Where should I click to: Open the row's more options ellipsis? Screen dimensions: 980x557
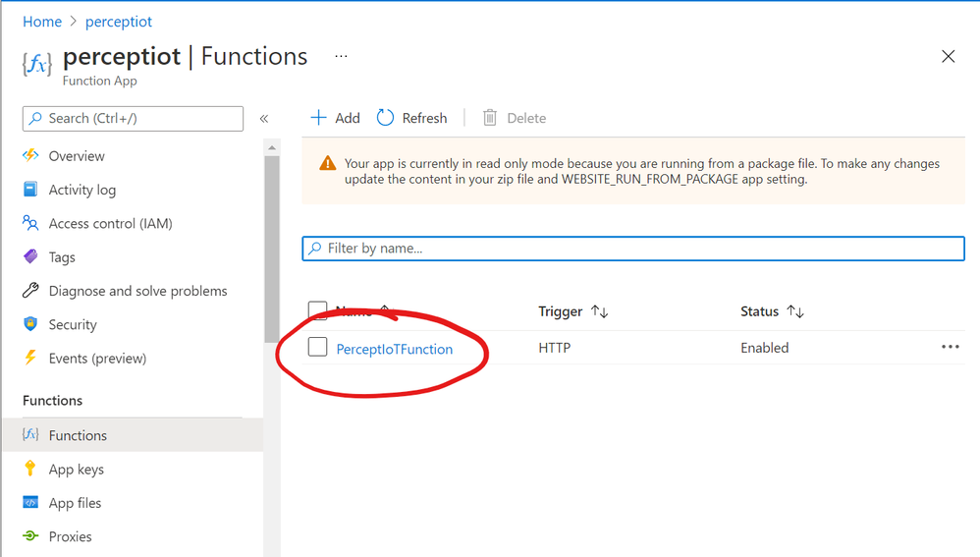tap(950, 347)
